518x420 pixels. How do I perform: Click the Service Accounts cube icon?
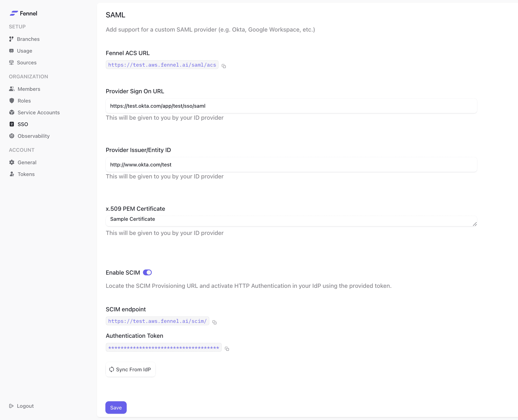click(x=12, y=112)
